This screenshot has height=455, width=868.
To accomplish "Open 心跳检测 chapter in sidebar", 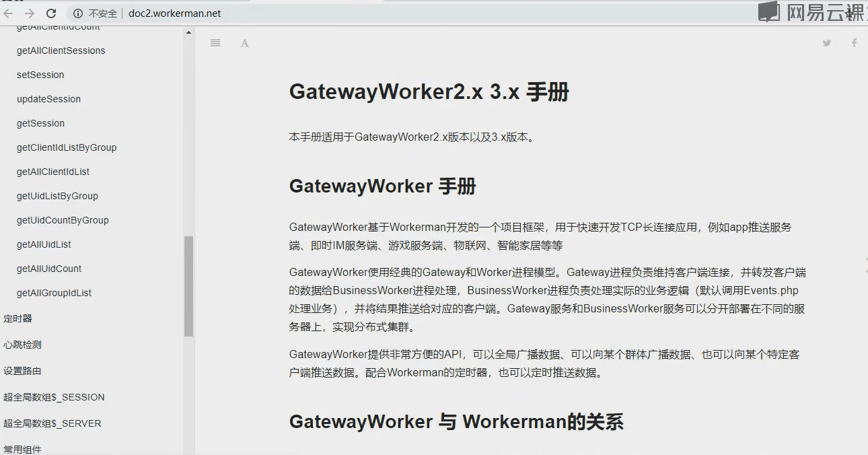I will point(22,345).
